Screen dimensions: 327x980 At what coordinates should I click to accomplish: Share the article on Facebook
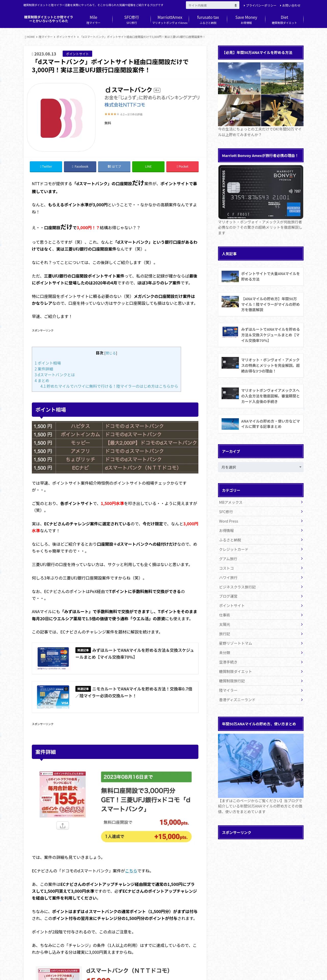coord(80,167)
